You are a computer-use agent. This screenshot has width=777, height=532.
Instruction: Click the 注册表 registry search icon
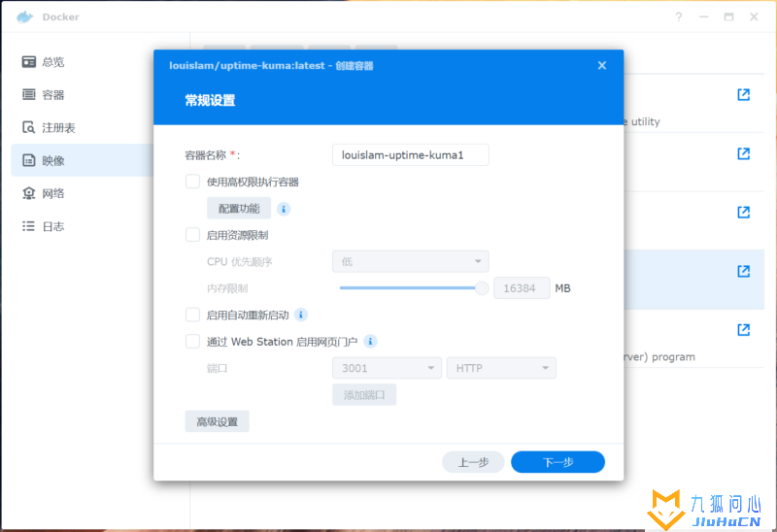point(29,128)
